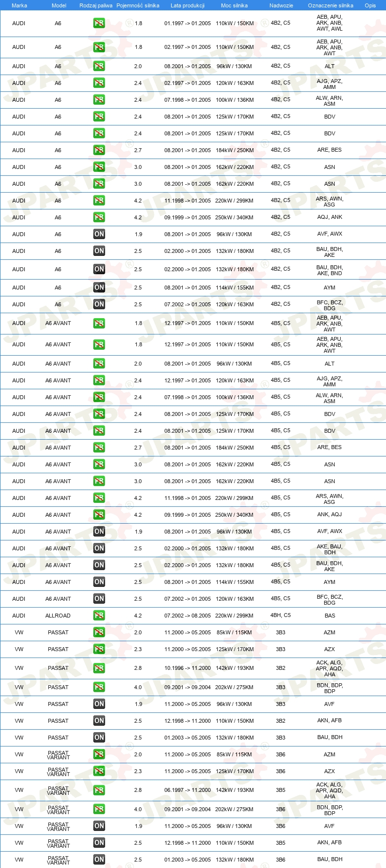Click the petrol icon in the AUDI A6 1.8 01.1997 row
Viewport: 386px width, 868px height.
[x=99, y=23]
